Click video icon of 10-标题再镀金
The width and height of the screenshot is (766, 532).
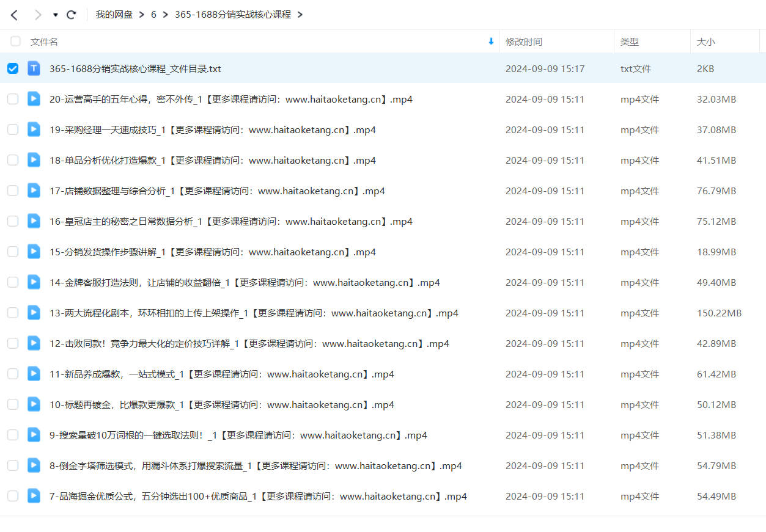[x=34, y=404]
